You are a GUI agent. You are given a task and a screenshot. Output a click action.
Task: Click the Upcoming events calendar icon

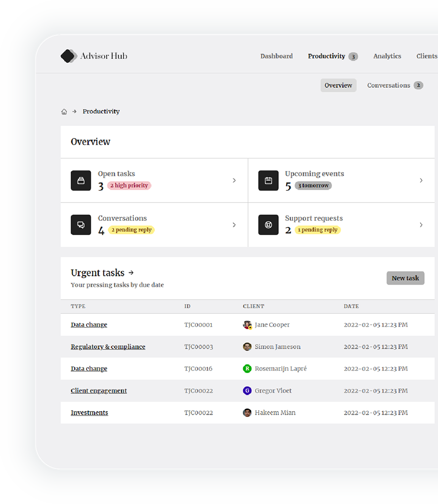[x=268, y=181]
